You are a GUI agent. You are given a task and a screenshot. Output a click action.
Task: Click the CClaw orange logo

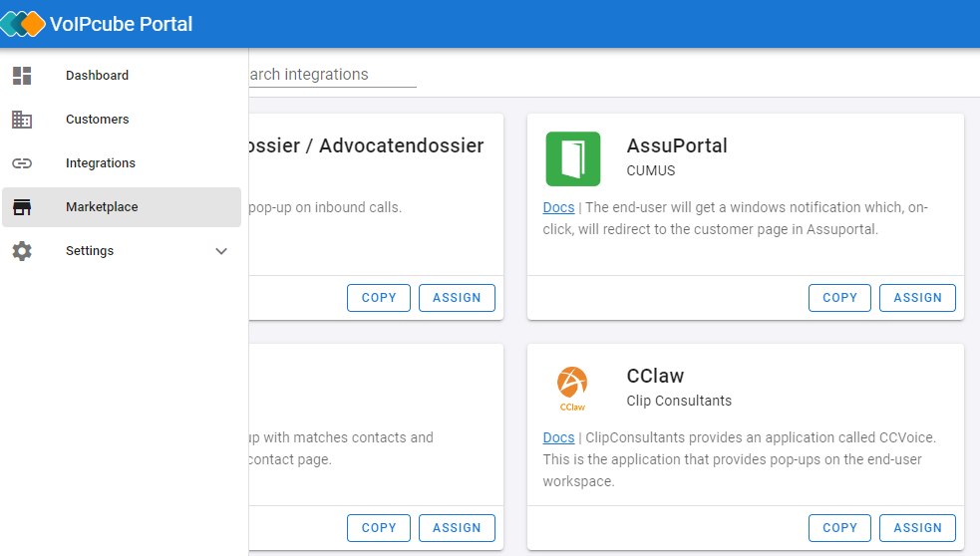click(x=572, y=389)
